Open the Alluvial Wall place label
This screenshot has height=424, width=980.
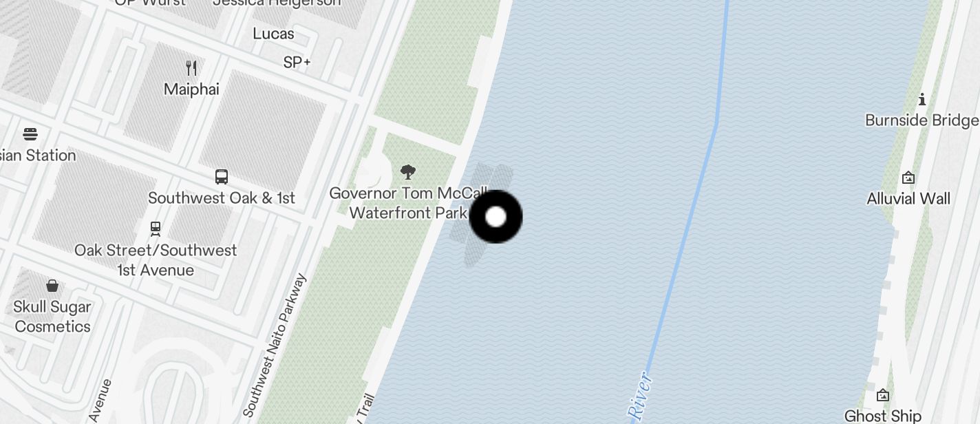pyautogui.click(x=908, y=199)
